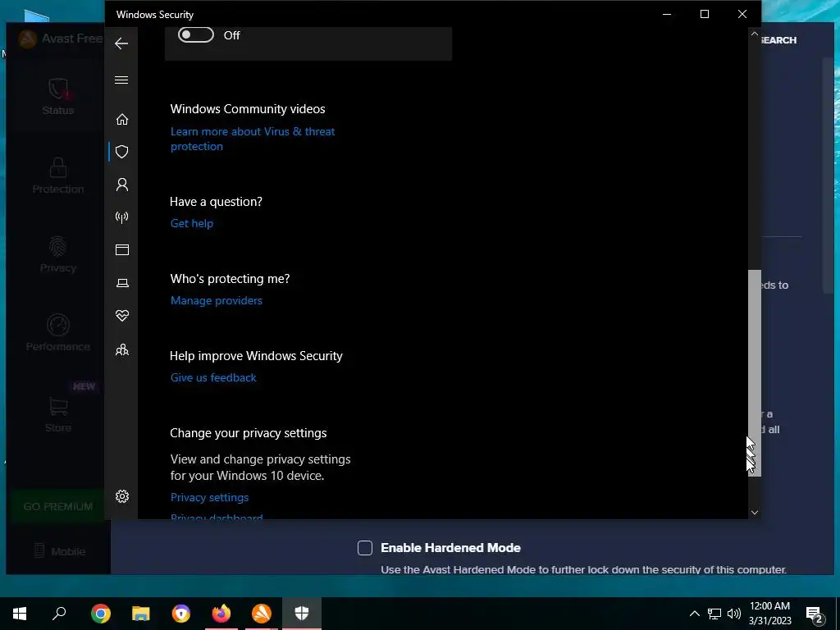Show hidden tray icons

click(x=694, y=614)
